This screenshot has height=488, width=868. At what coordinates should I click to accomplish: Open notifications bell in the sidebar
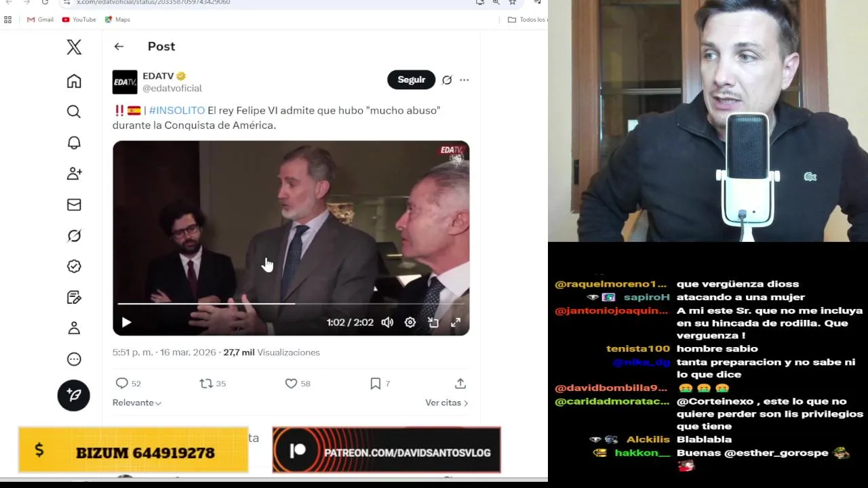coord(74,143)
